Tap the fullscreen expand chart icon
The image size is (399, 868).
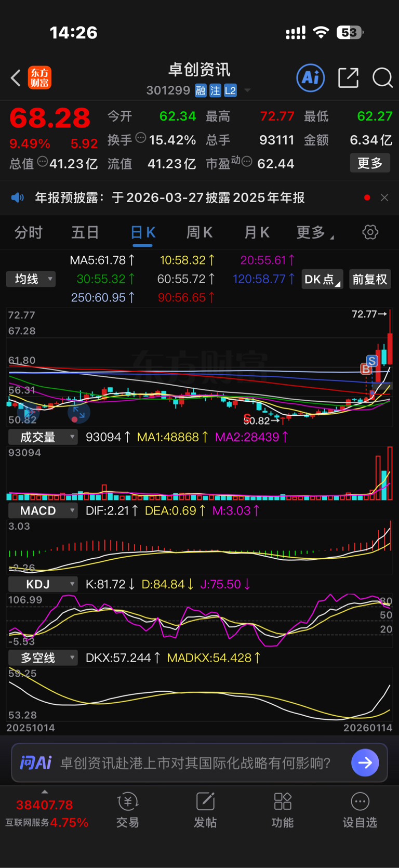click(79, 413)
